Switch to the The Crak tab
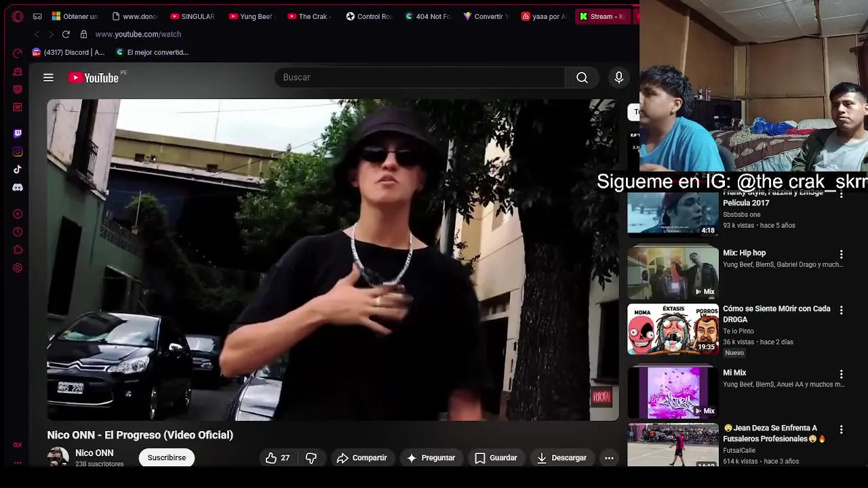This screenshot has width=868, height=488. coord(309,16)
